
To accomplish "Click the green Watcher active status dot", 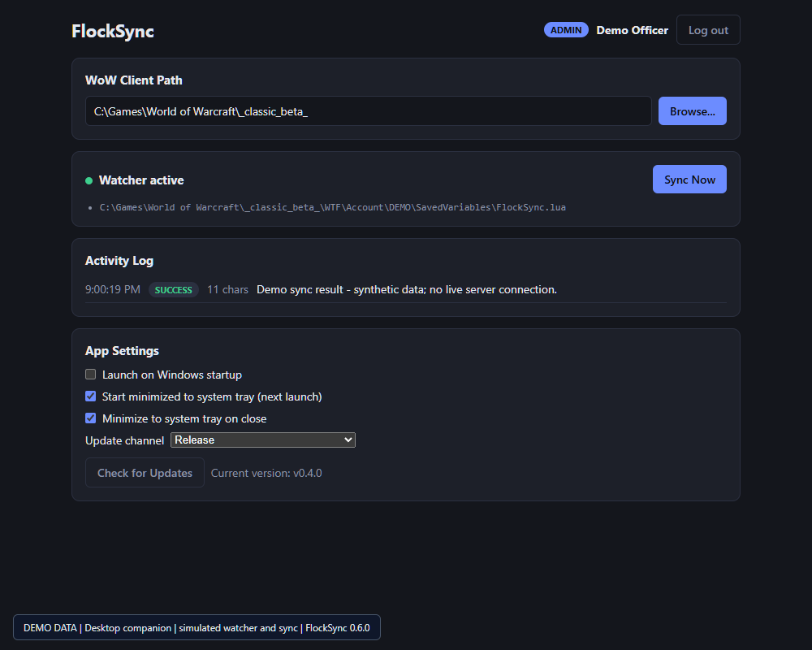I will coord(89,180).
